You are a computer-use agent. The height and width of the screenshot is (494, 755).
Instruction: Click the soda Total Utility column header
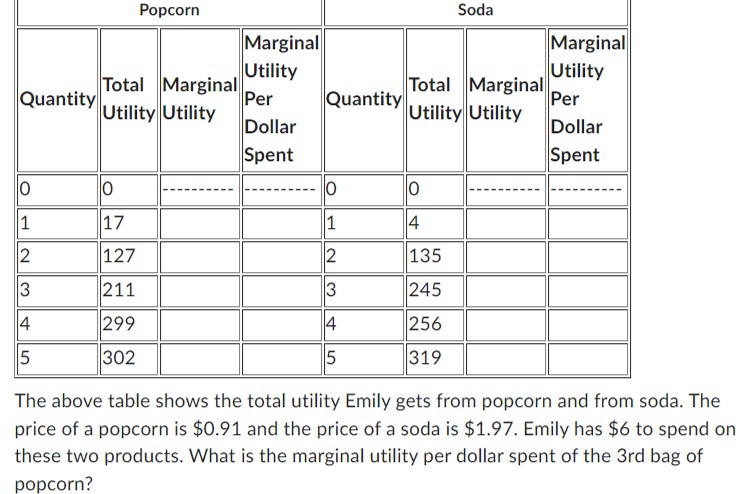pos(435,100)
